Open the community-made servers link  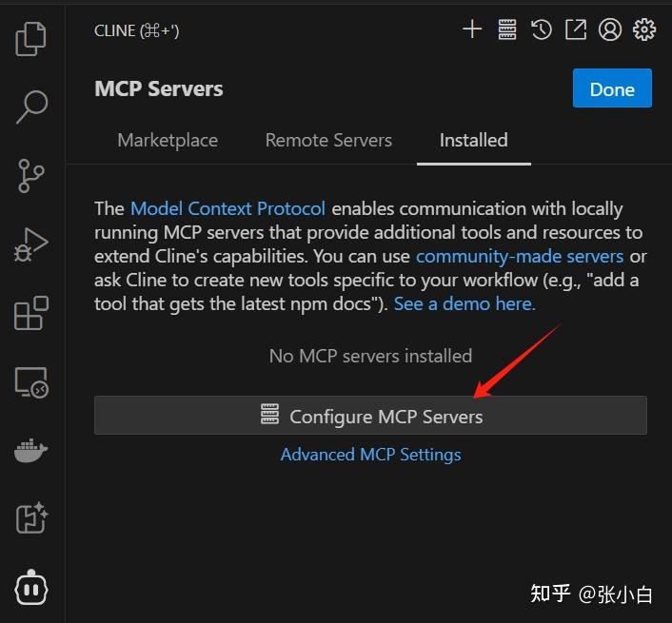coord(520,257)
